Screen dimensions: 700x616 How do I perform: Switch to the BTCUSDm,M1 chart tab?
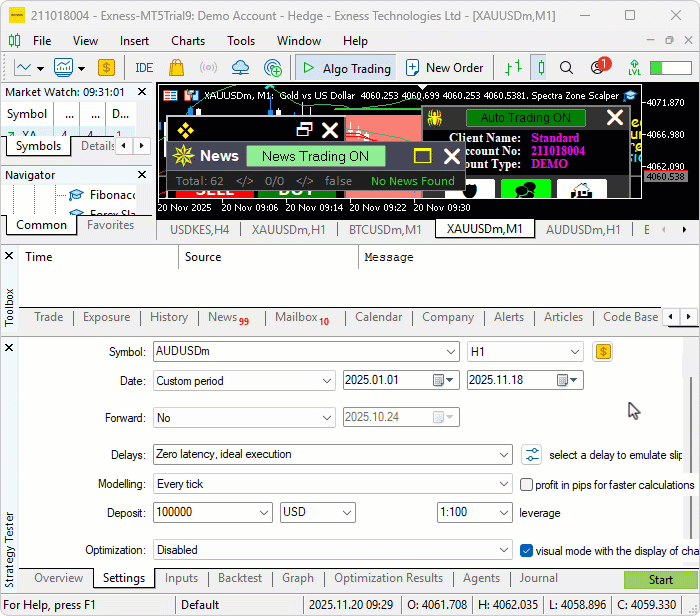click(x=385, y=230)
